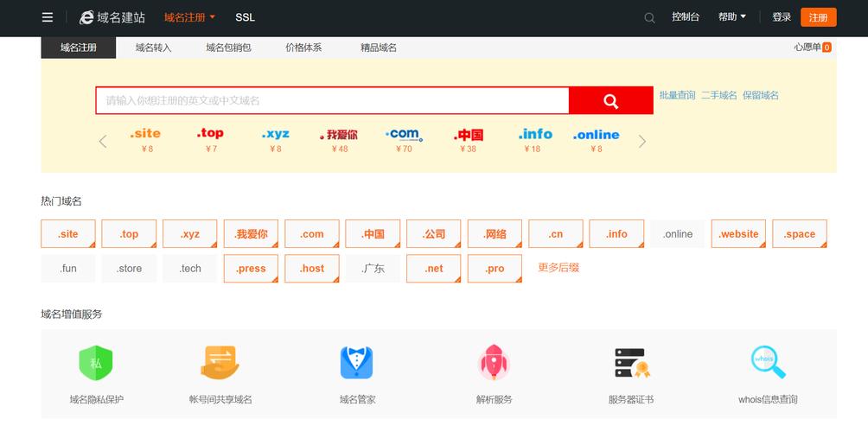This screenshot has width=868, height=432.
Task: Click the 域名建站 logo
Action: pos(112,17)
